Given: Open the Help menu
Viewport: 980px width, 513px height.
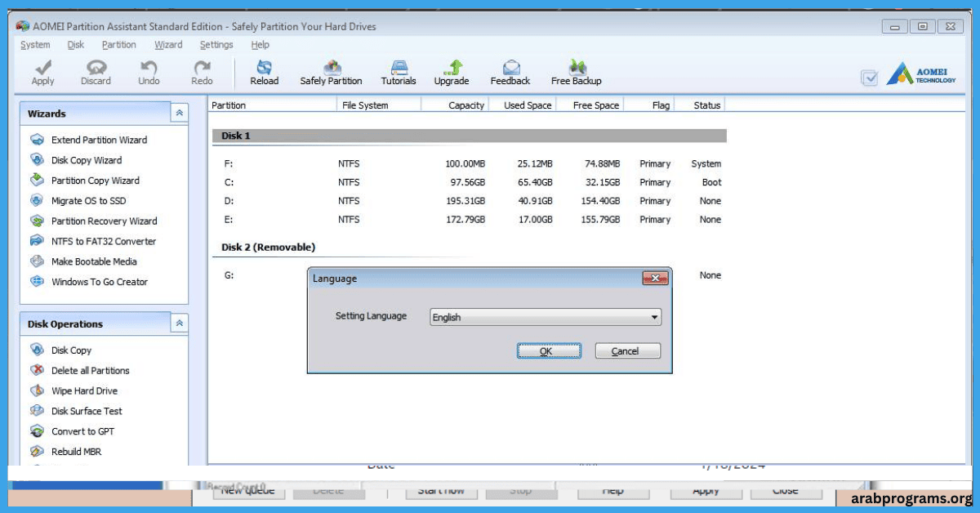Looking at the screenshot, I should point(261,45).
